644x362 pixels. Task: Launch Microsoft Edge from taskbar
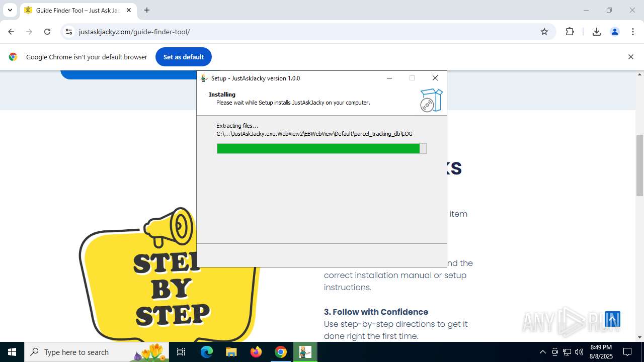(x=207, y=352)
